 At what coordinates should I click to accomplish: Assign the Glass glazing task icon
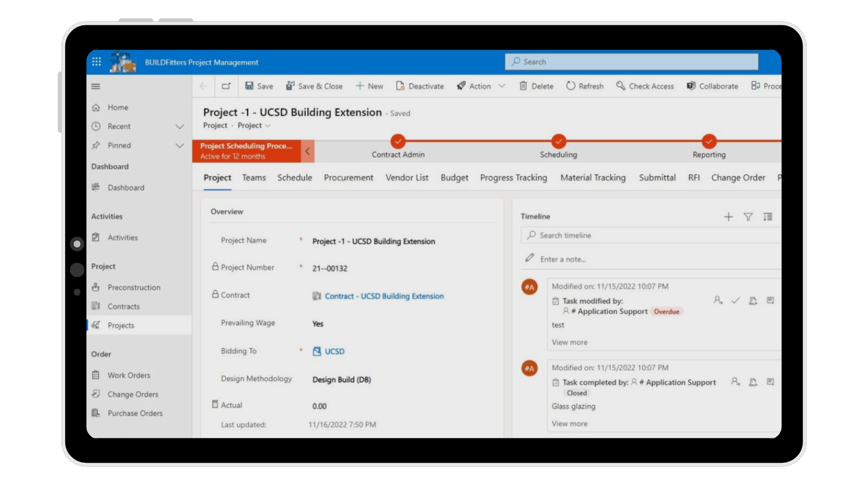click(736, 382)
